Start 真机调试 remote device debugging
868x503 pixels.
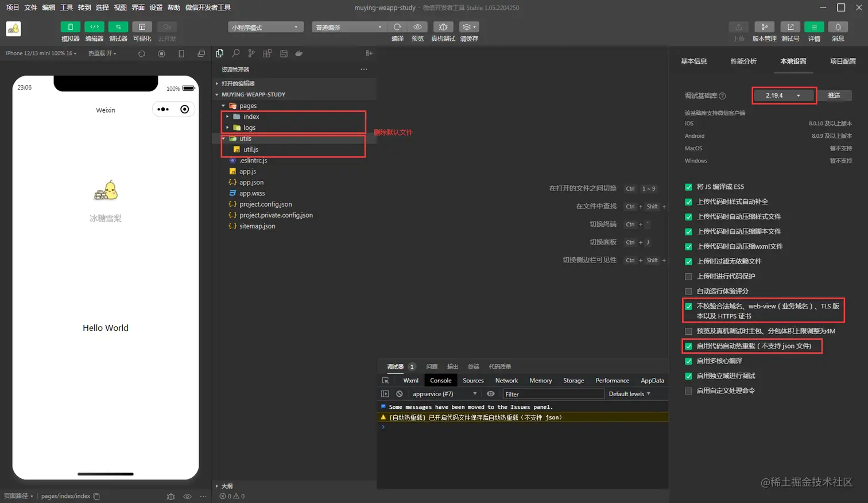pos(443,27)
